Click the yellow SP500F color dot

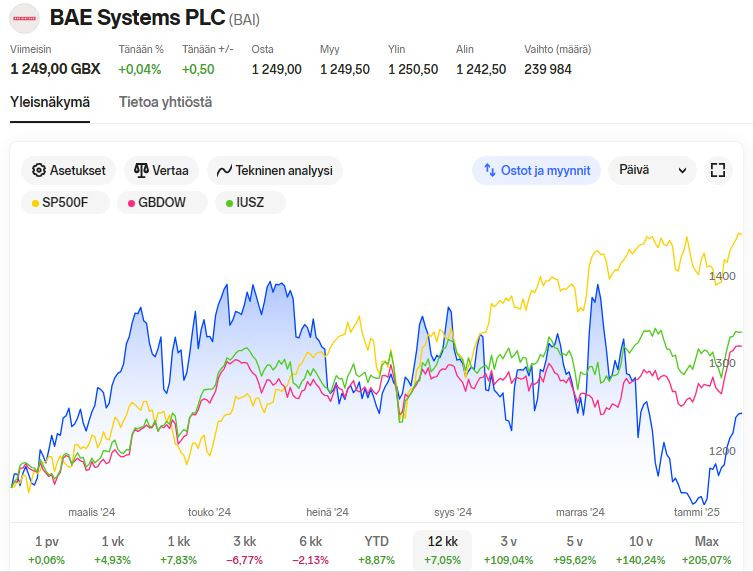[35, 203]
